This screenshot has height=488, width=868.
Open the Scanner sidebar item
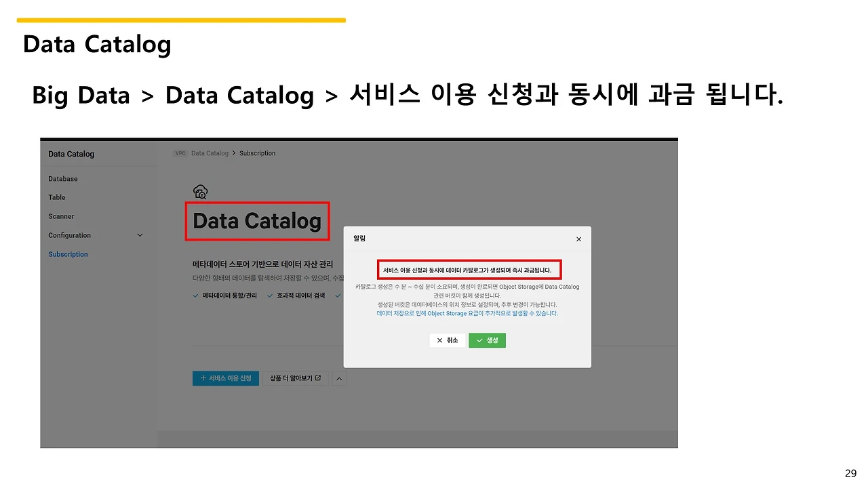[x=61, y=216]
